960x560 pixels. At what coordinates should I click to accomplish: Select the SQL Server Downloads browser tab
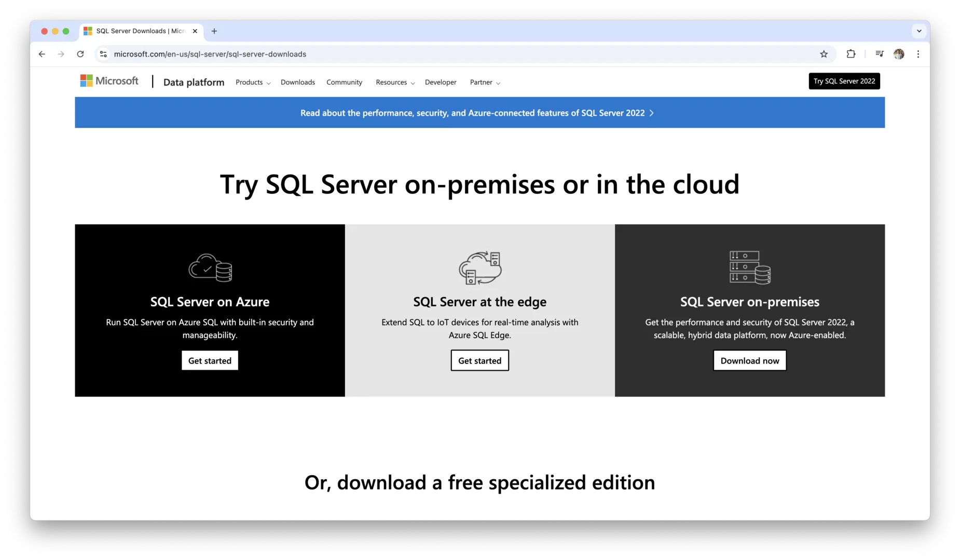(x=141, y=31)
